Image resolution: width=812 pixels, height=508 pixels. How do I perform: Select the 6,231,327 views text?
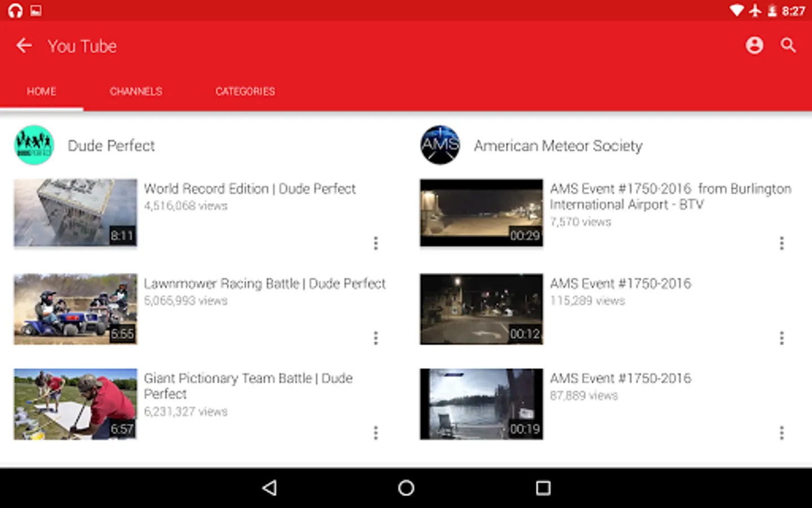click(186, 411)
